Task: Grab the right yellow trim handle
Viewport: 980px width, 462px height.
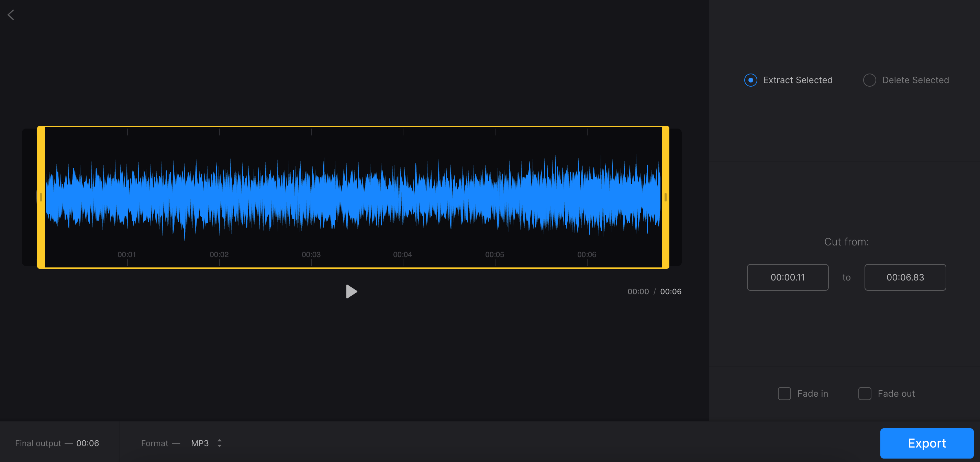Action: (665, 197)
